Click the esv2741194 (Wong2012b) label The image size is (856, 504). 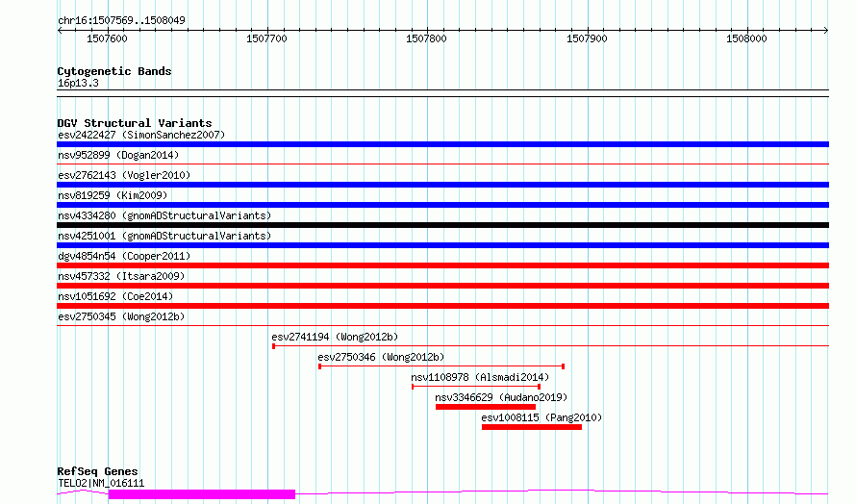tap(335, 337)
